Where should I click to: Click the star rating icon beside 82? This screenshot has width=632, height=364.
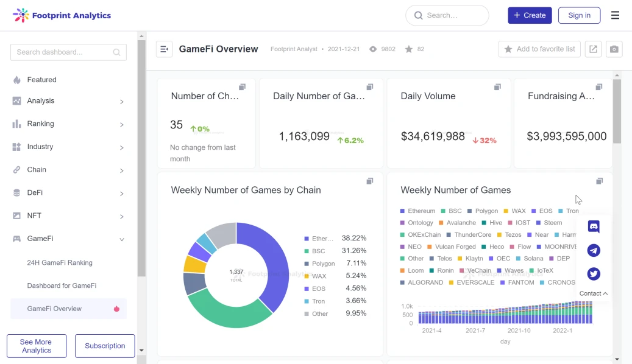409,49
